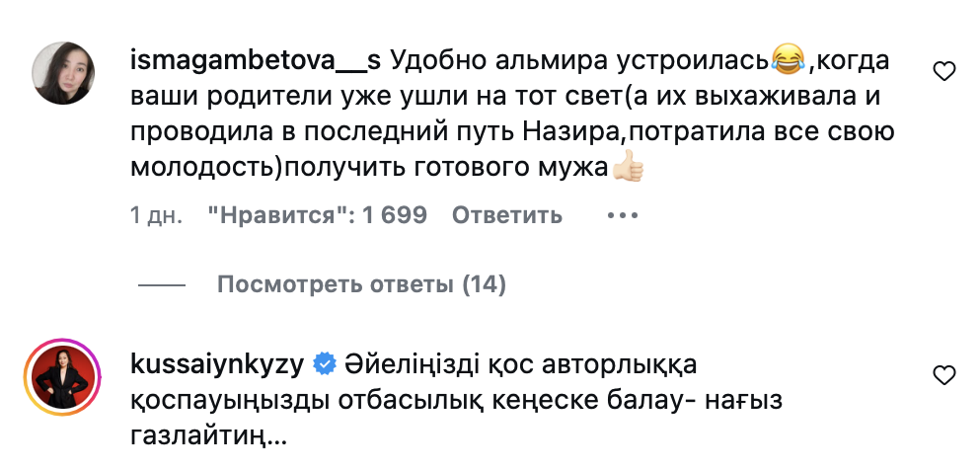This screenshot has width=980, height=471.
Task: Expand truncated text at "газлайтиң…"
Action: tap(209, 435)
